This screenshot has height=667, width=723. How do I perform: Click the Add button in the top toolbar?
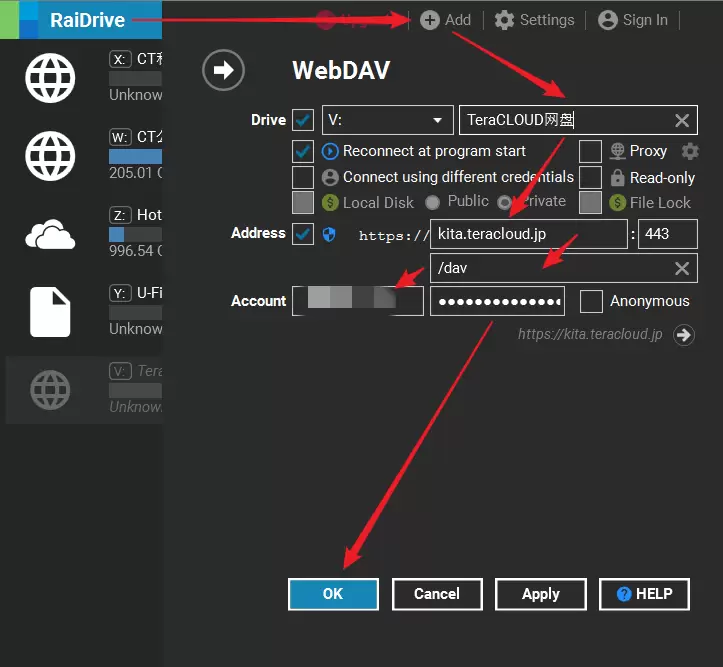445,20
